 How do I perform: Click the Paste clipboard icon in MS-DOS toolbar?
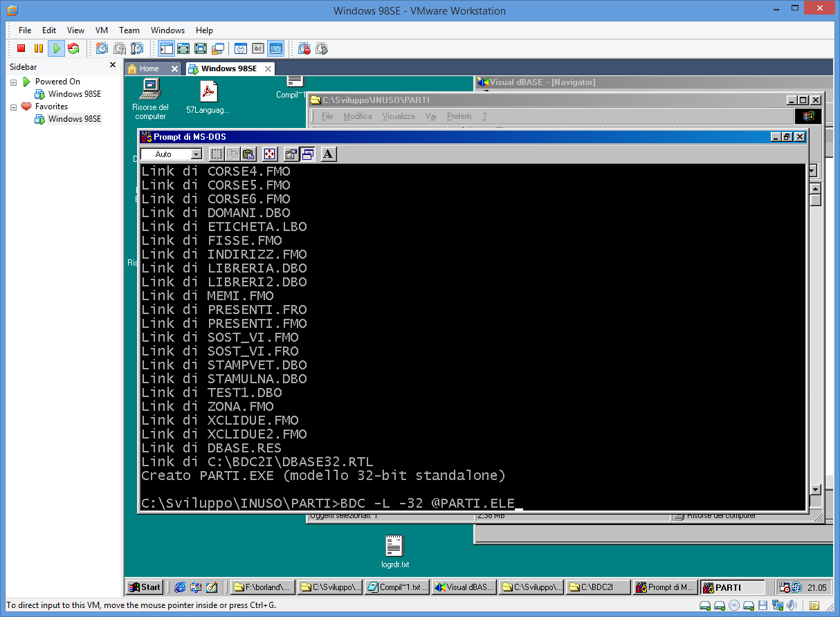248,154
